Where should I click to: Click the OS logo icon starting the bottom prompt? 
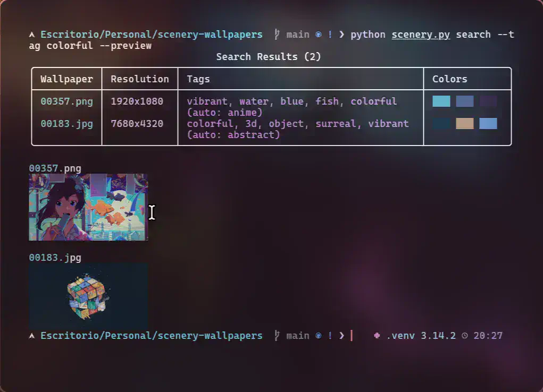[32, 336]
